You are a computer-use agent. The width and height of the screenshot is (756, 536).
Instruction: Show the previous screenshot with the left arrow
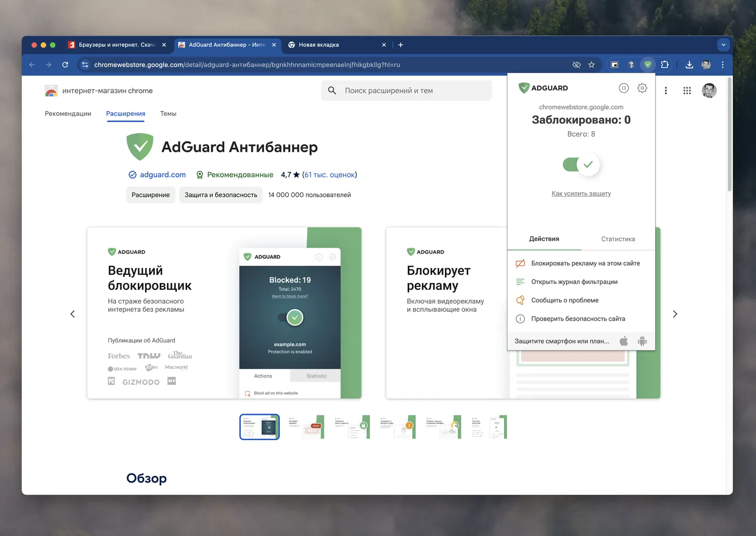pos(73,314)
